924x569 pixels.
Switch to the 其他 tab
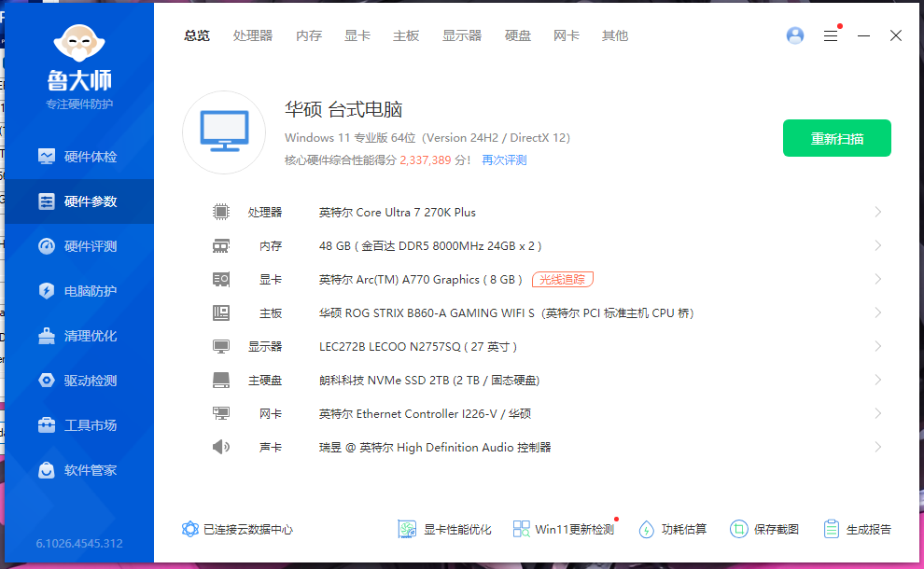click(x=615, y=35)
